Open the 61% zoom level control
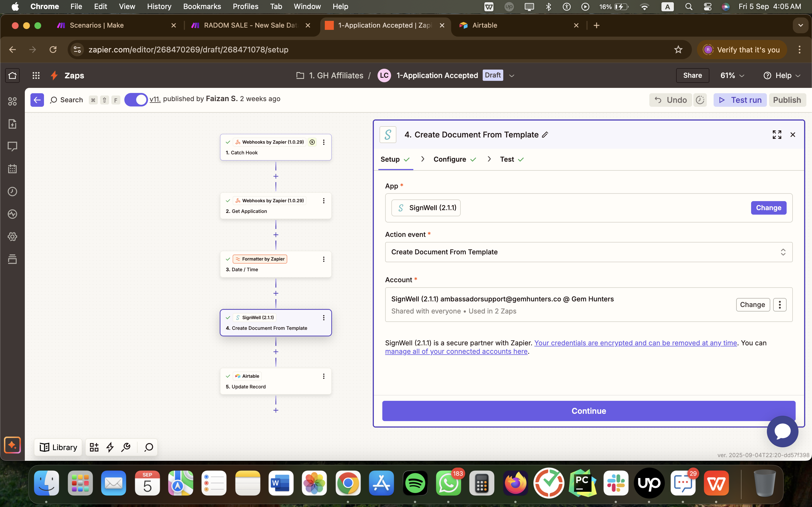The width and height of the screenshot is (812, 507). click(x=731, y=75)
